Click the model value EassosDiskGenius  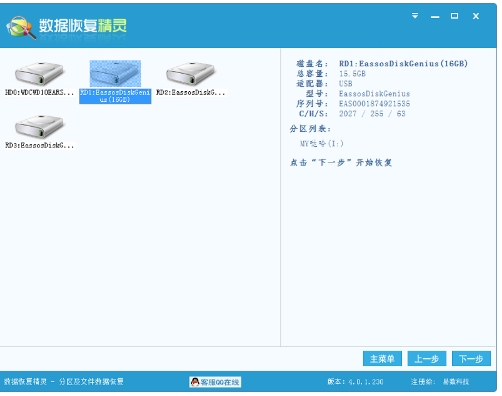374,94
